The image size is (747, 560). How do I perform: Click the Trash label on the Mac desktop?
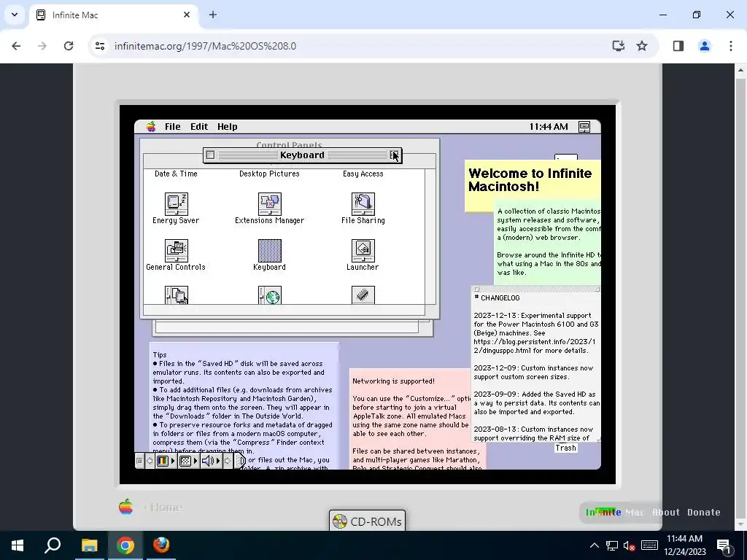[x=566, y=448]
